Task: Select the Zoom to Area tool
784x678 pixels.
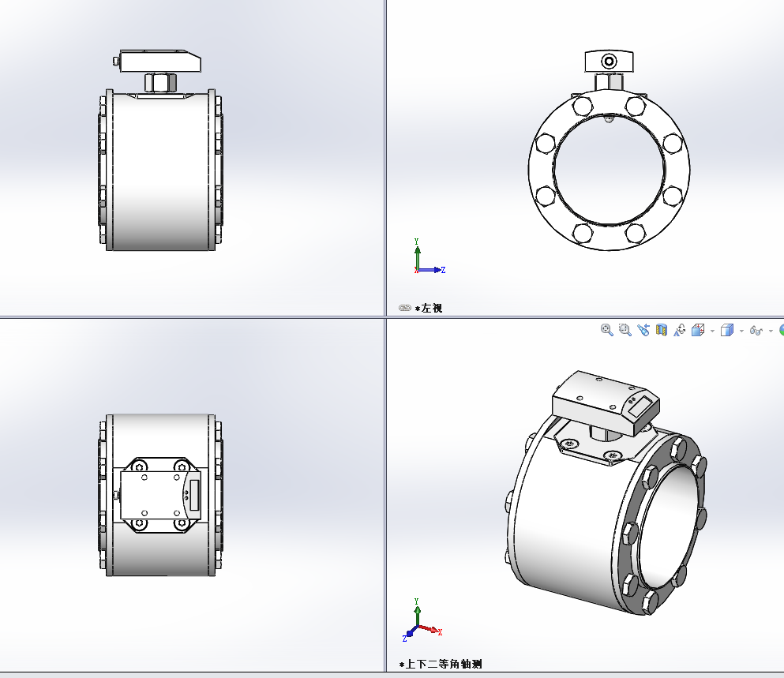Action: (x=625, y=330)
